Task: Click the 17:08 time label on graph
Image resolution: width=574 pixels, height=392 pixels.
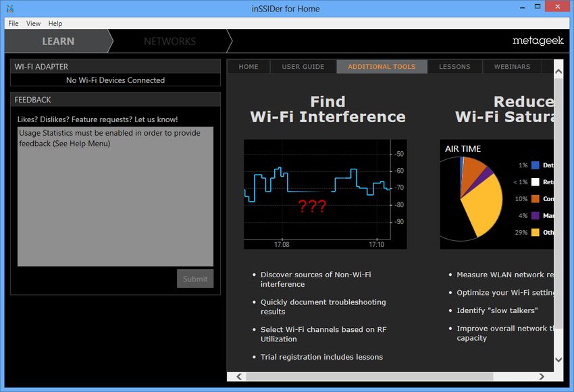Action: pyautogui.click(x=282, y=245)
